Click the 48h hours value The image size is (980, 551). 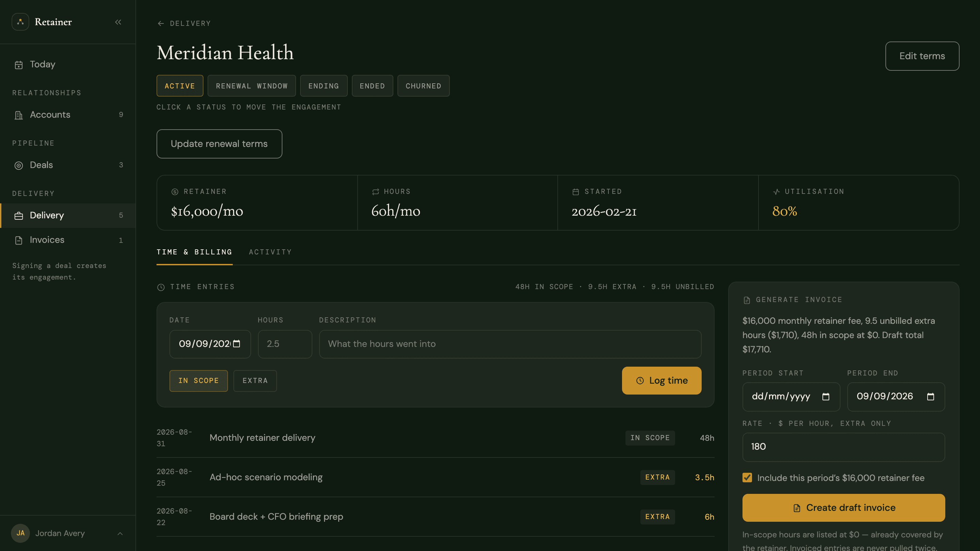pos(707,438)
